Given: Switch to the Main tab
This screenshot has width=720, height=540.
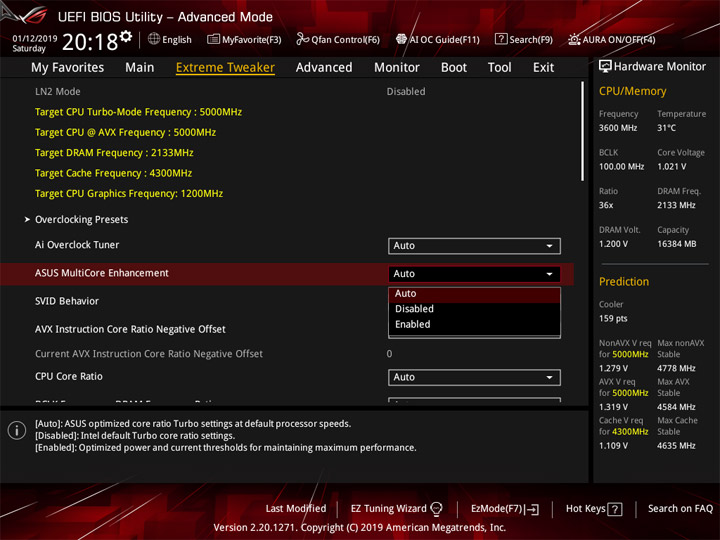Looking at the screenshot, I should click(140, 68).
